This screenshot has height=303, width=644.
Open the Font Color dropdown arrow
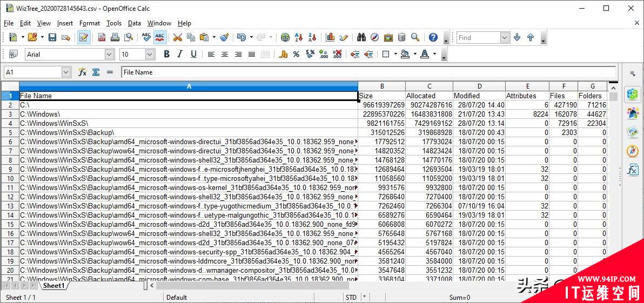[434, 54]
